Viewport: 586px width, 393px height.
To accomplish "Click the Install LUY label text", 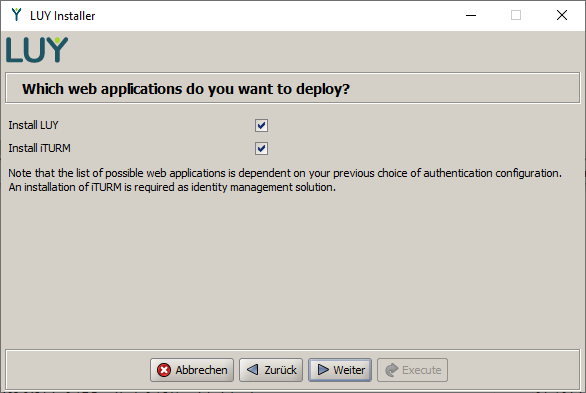I will (33, 125).
